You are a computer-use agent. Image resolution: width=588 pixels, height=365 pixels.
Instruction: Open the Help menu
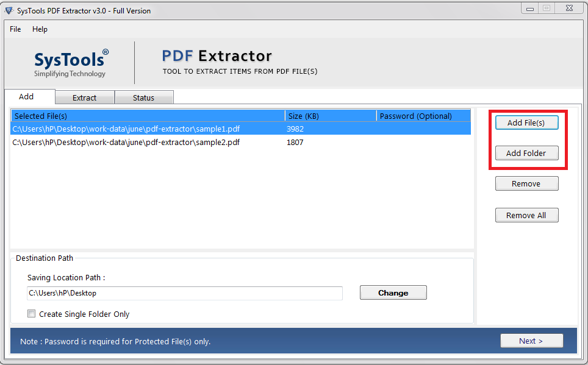tap(40, 29)
